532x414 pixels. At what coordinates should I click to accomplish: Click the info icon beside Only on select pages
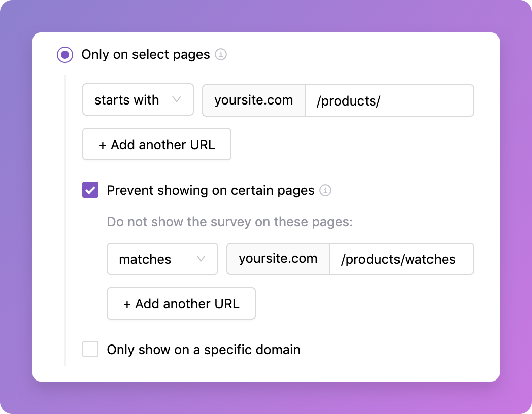[x=221, y=55]
